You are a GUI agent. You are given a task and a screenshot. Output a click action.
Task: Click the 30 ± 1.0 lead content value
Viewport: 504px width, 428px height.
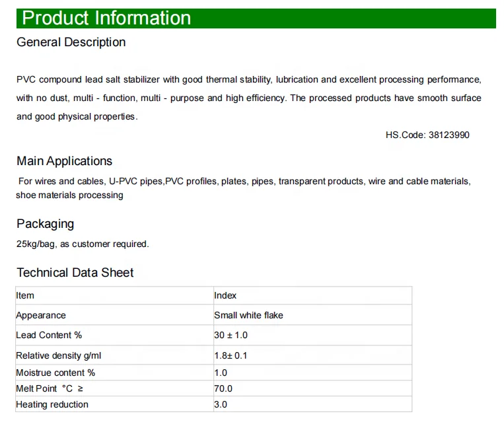click(231, 336)
